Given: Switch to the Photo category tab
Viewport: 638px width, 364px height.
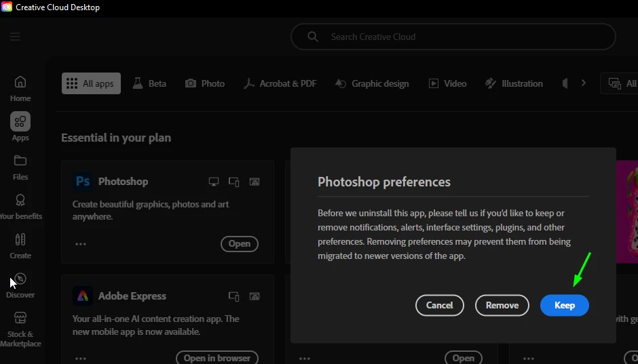Looking at the screenshot, I should 205,83.
